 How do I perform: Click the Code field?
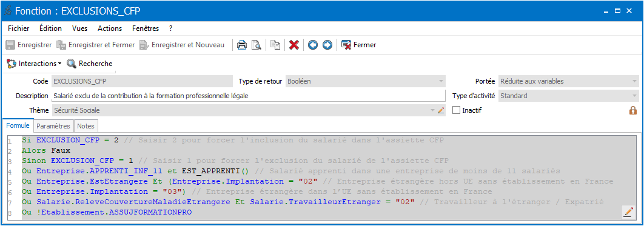[x=142, y=81]
